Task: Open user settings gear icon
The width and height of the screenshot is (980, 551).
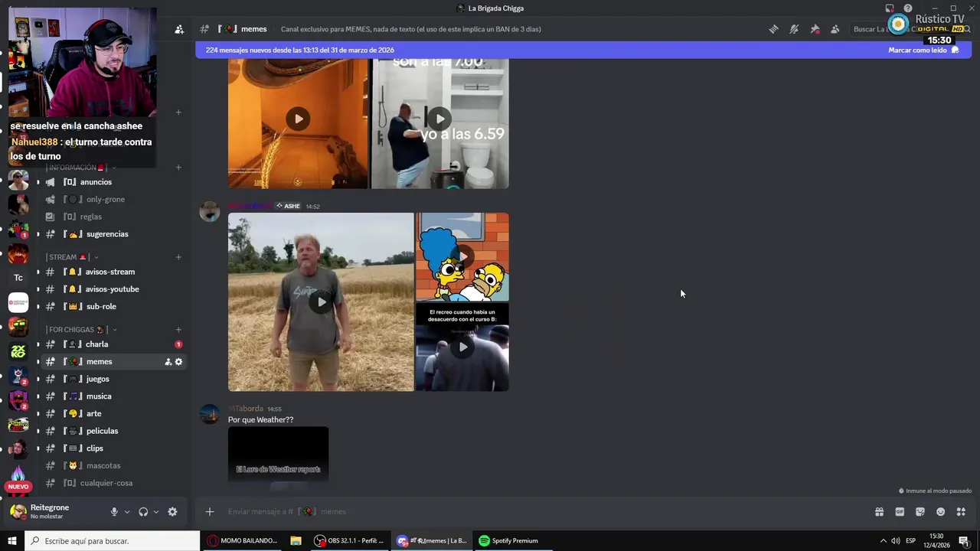Action: [172, 512]
